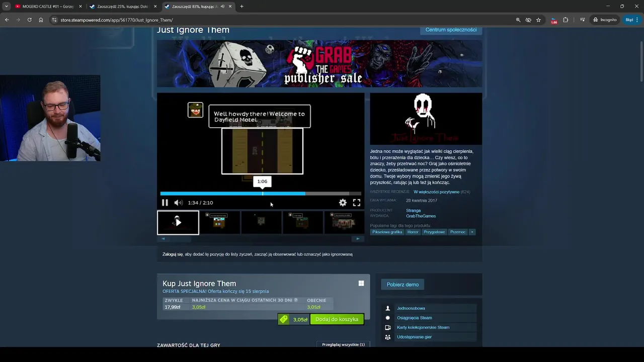Open the Grab The Games publisher sale banner
Image resolution: width=644 pixels, height=362 pixels.
pyautogui.click(x=319, y=64)
